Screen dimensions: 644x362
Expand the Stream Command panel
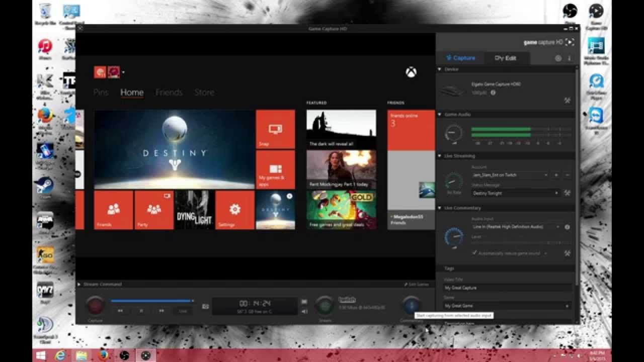tap(78, 284)
